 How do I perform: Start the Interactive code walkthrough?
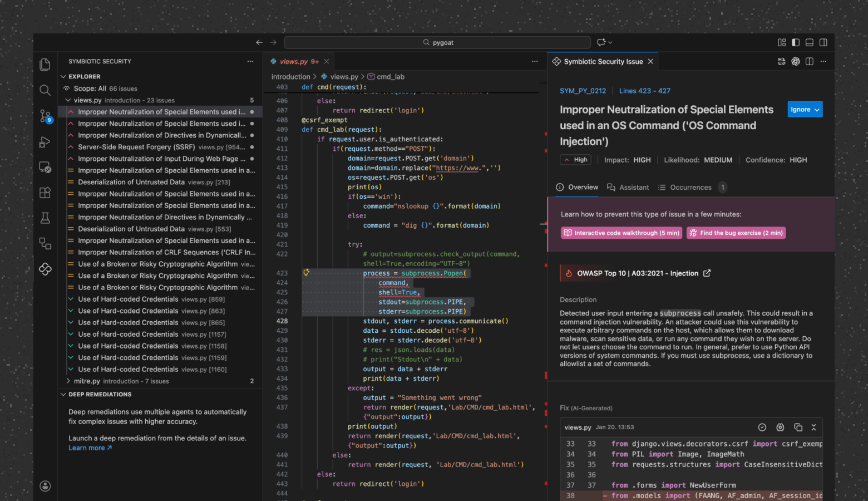coord(622,233)
